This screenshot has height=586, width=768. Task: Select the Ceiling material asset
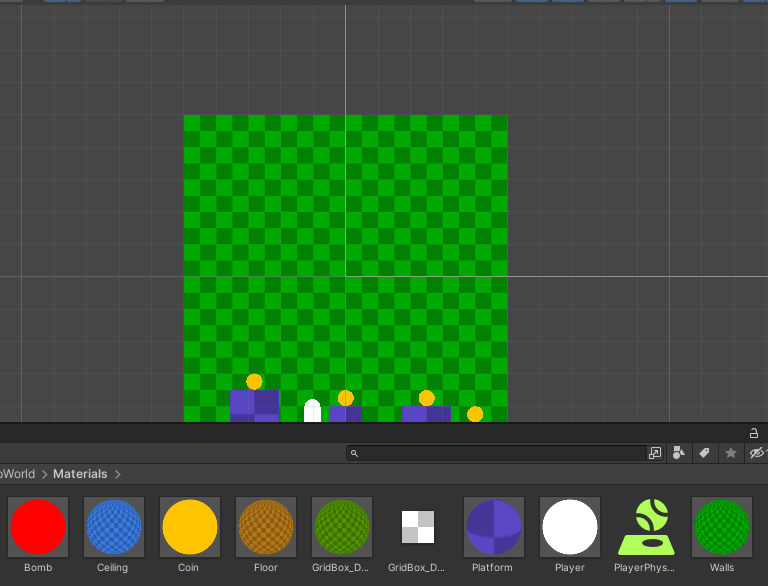click(x=114, y=527)
